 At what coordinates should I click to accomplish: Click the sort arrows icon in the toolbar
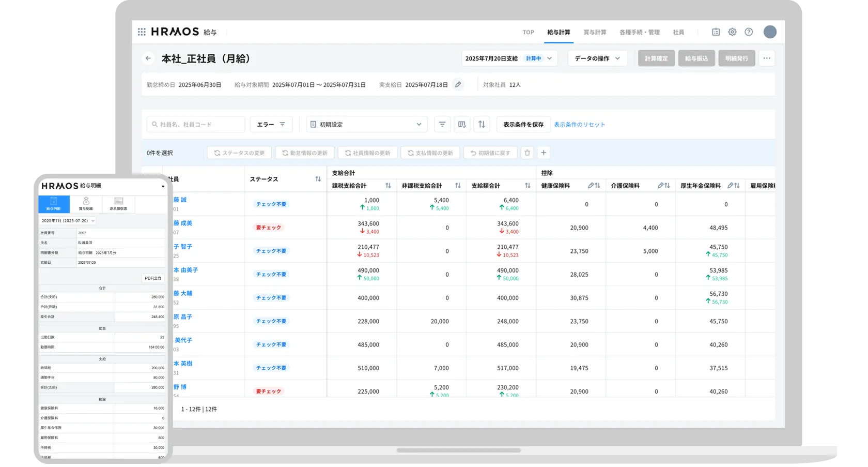click(482, 124)
